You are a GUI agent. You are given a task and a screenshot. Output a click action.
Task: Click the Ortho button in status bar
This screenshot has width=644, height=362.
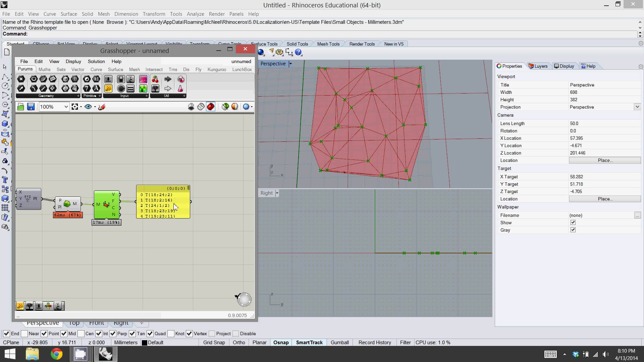(x=239, y=342)
